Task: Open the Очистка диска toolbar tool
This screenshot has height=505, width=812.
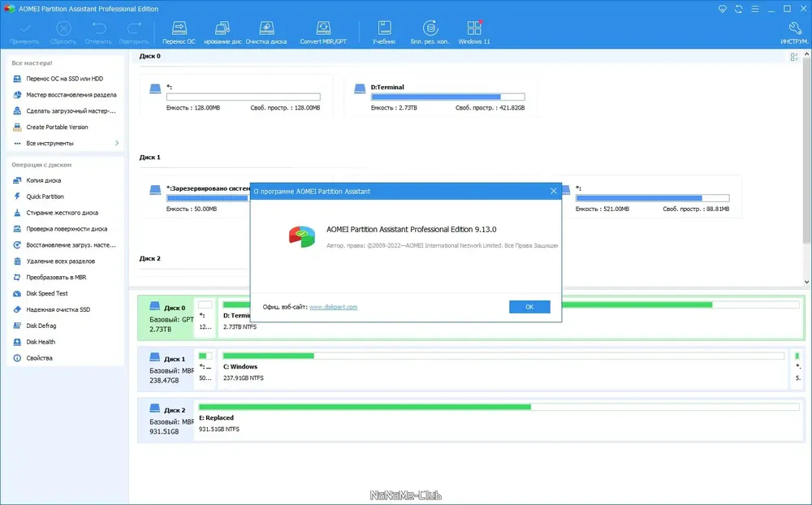Action: pyautogui.click(x=266, y=32)
